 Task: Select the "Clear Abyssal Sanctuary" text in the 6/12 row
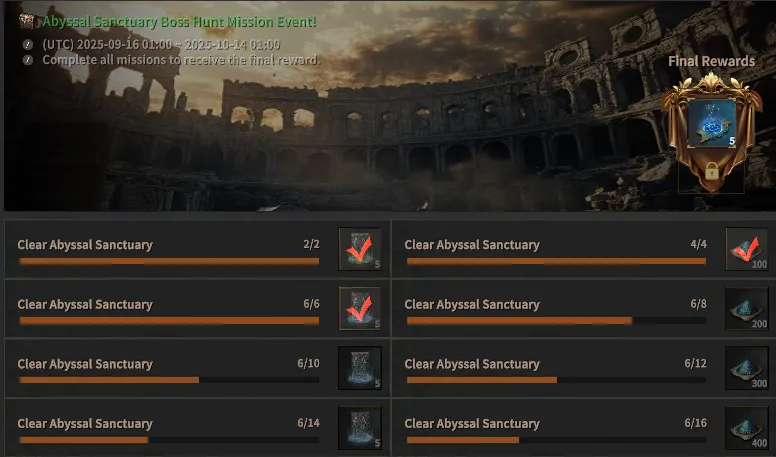tap(472, 364)
